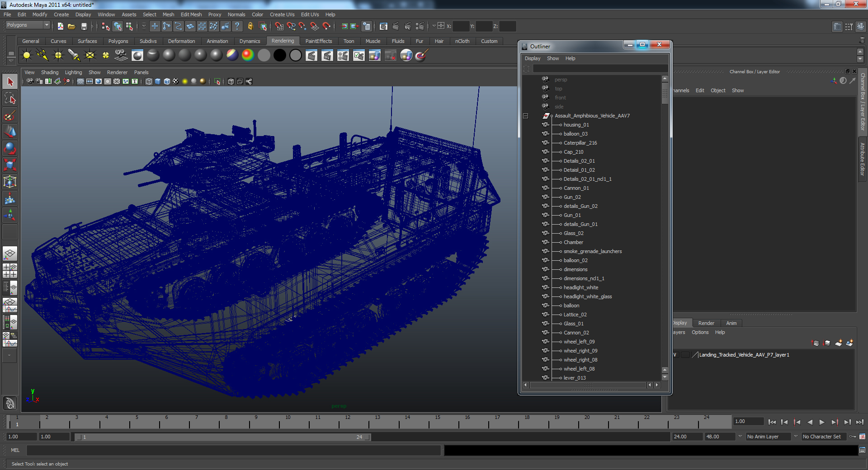Open the Attribute Editor side tab

863,159
